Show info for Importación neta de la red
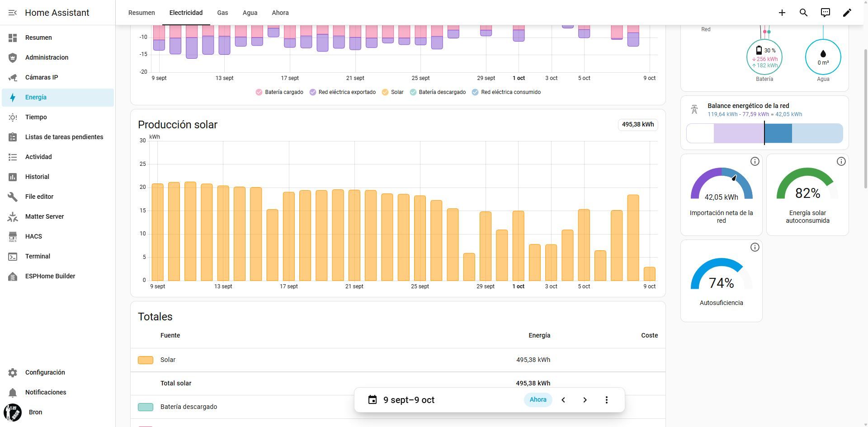This screenshot has height=427, width=868. pos(755,161)
